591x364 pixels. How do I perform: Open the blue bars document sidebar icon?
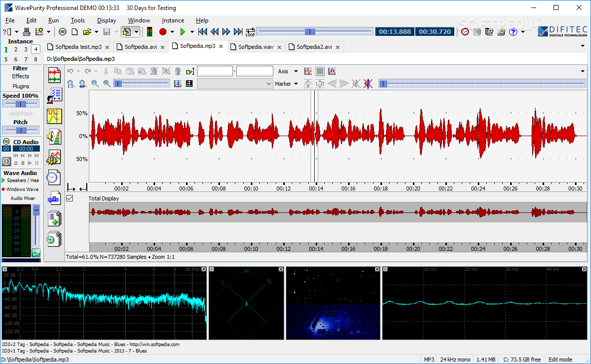(54, 198)
